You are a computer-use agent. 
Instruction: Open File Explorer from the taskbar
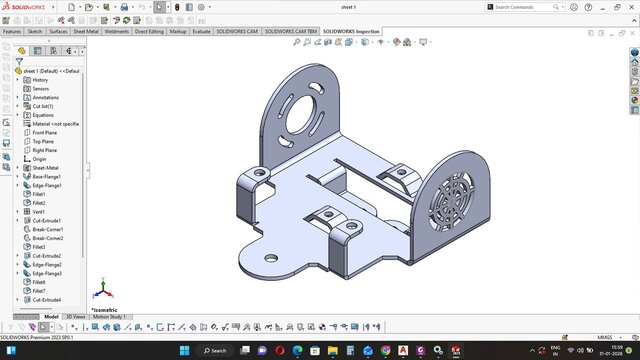click(333, 351)
